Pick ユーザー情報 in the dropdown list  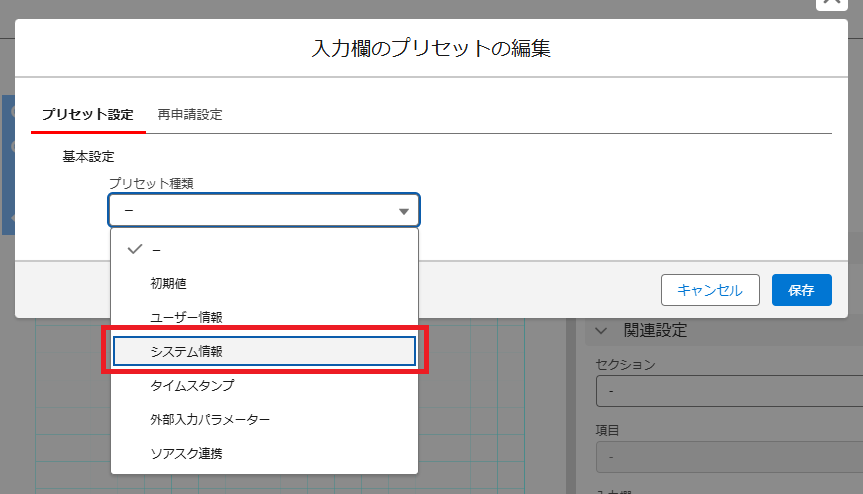[x=186, y=317]
